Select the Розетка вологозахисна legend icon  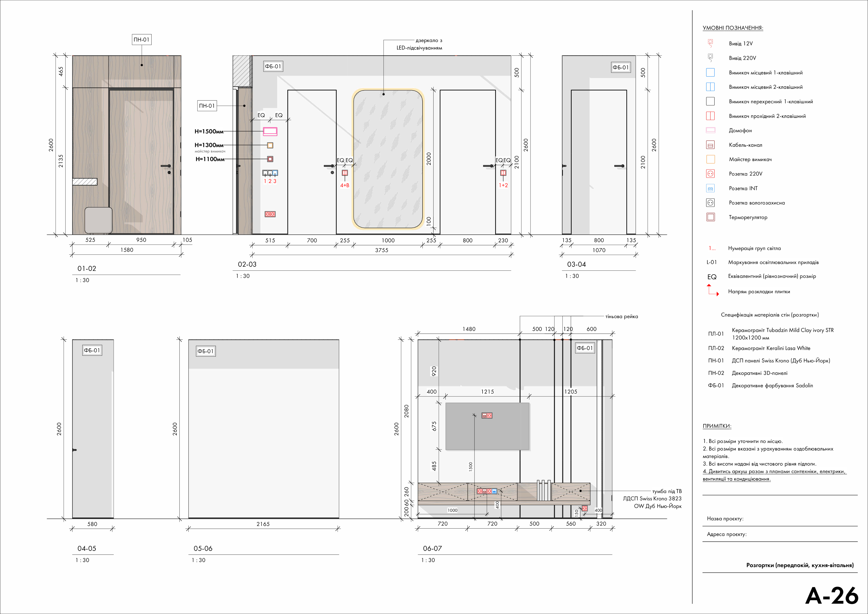(x=710, y=203)
